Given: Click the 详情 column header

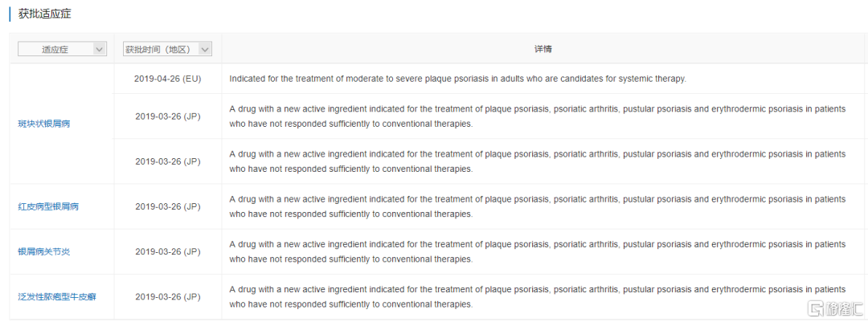Looking at the screenshot, I should pyautogui.click(x=543, y=49).
